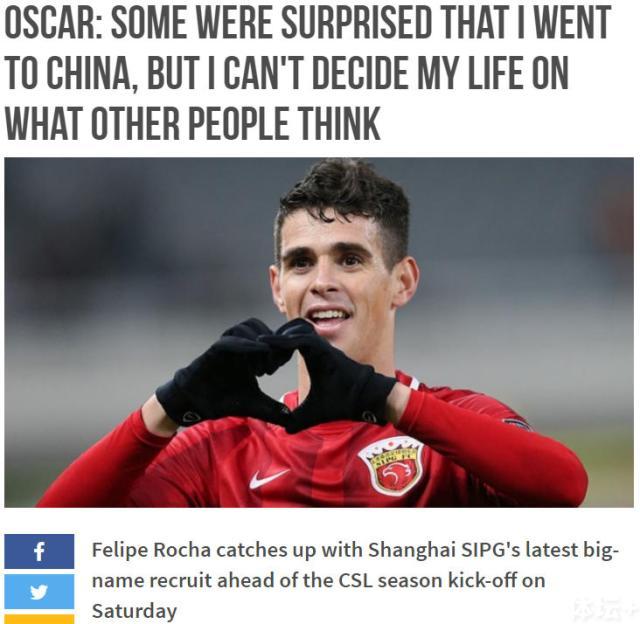The width and height of the screenshot is (640, 624).
Task: Click the headline line WHAT OTHER PEOPLE THINK
Action: pyautogui.click(x=193, y=124)
